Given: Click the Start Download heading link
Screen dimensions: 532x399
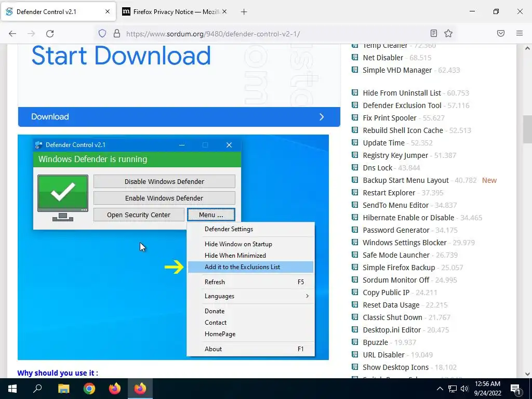Looking at the screenshot, I should coord(121,55).
